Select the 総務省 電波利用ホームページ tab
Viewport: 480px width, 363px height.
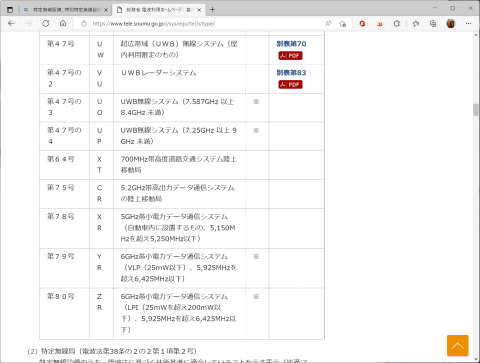click(159, 10)
